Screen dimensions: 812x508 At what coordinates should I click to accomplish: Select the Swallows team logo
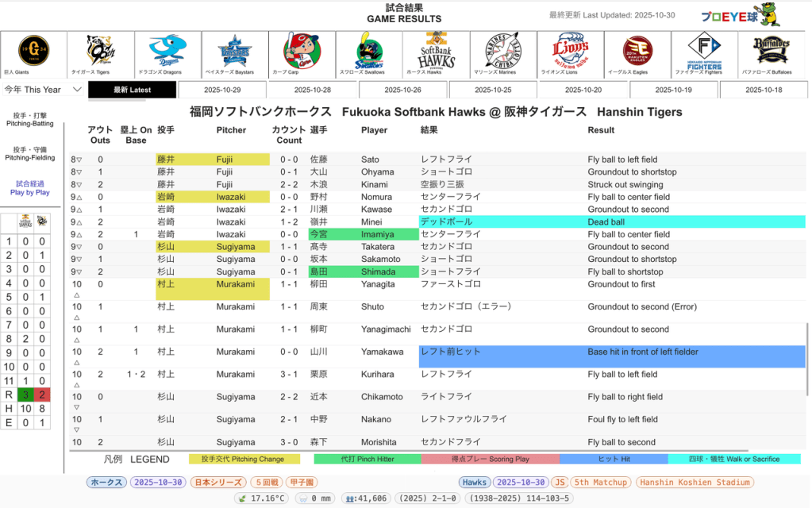pos(369,52)
